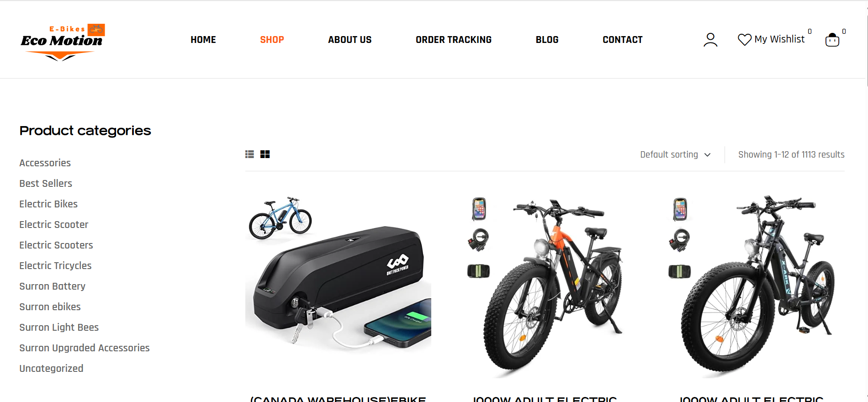
Task: Switch to grid view layout
Action: coord(265,154)
